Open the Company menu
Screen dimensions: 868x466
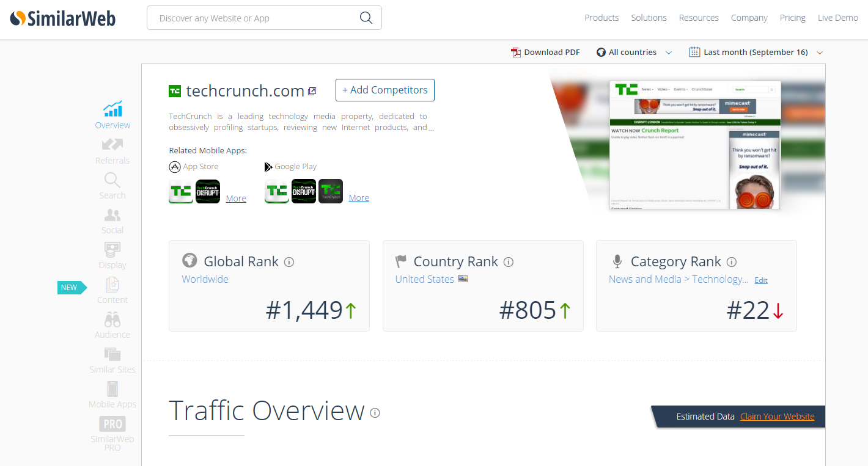tap(749, 18)
